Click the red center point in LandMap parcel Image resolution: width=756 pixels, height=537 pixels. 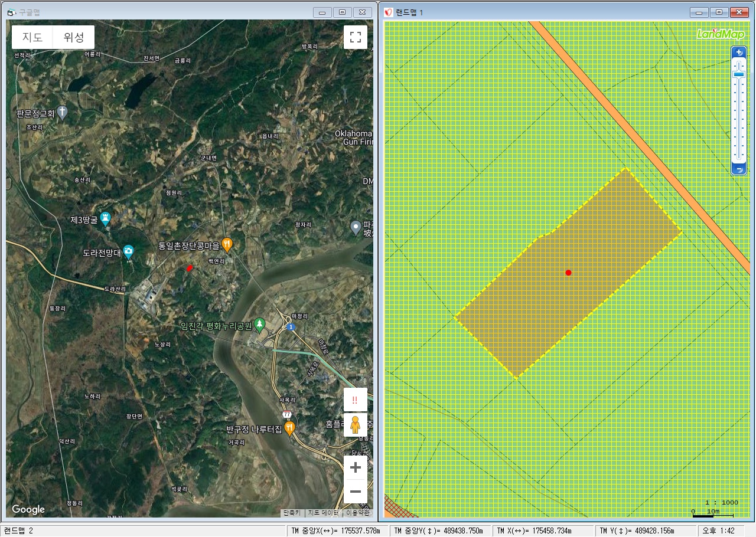click(x=568, y=273)
